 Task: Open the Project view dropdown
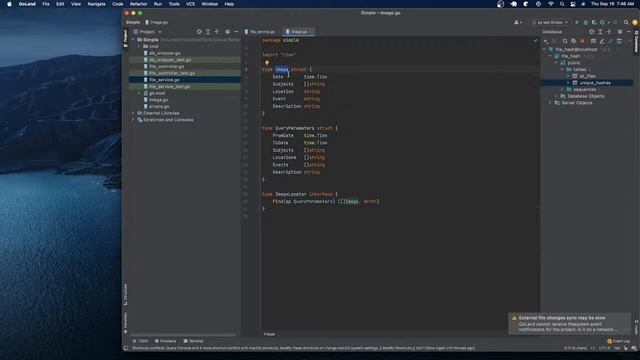147,31
